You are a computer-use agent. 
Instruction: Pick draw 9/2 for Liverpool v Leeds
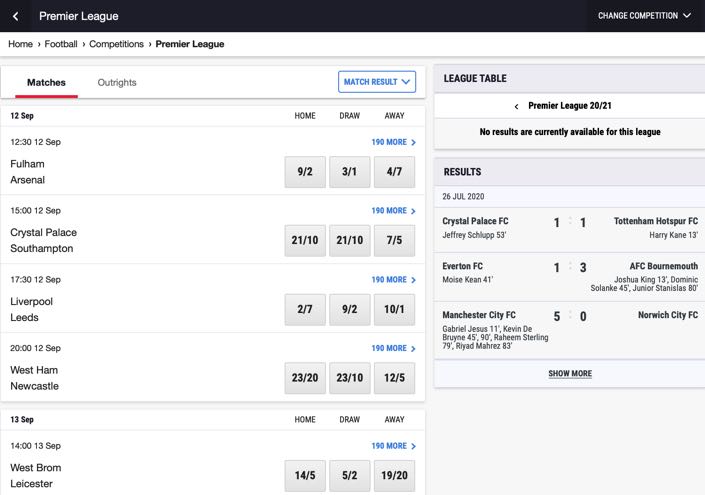(x=349, y=309)
